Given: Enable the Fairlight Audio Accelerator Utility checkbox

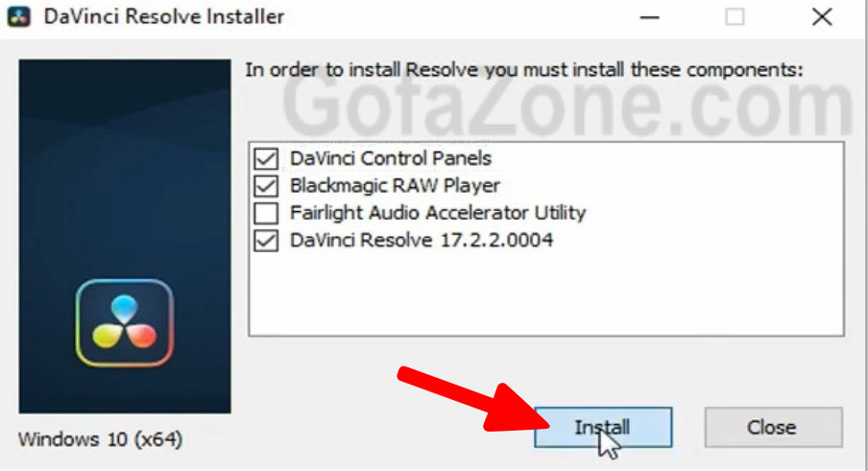Looking at the screenshot, I should pyautogui.click(x=266, y=213).
